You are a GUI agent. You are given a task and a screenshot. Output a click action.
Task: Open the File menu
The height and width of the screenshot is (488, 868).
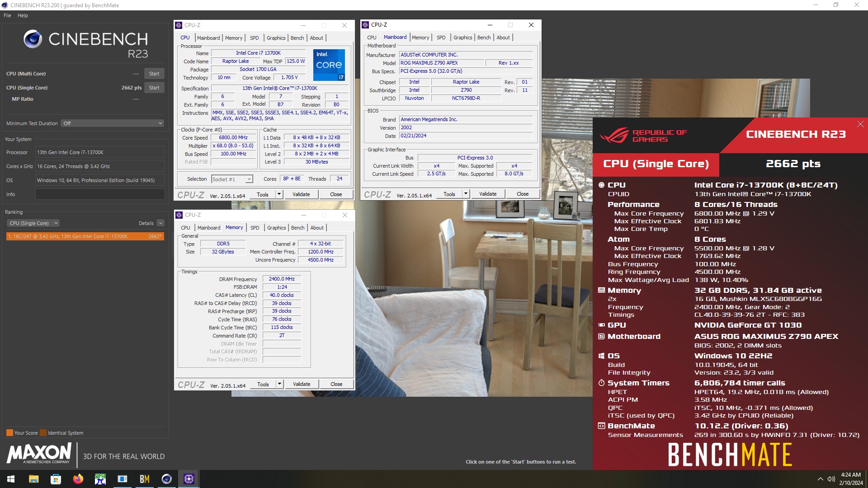point(7,15)
